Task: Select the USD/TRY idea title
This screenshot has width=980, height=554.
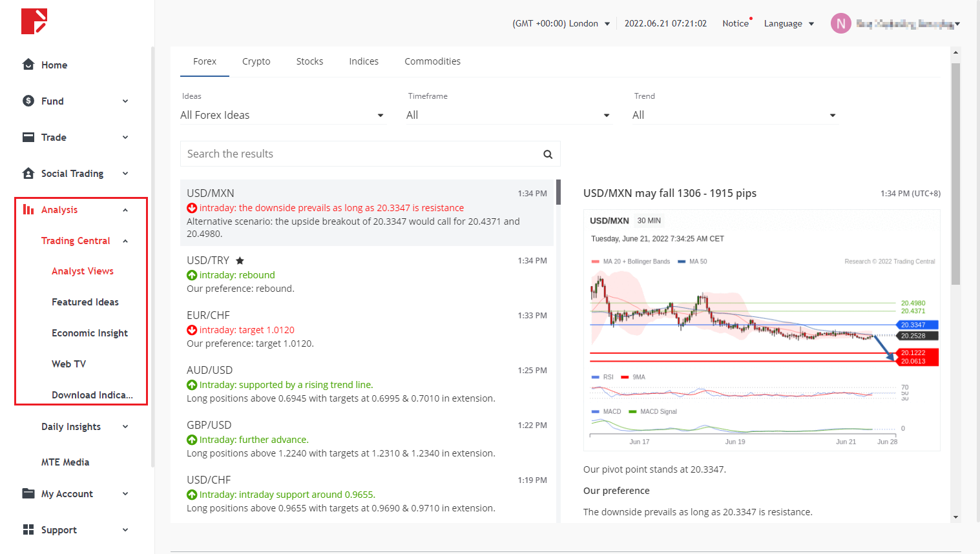Action: click(x=208, y=260)
